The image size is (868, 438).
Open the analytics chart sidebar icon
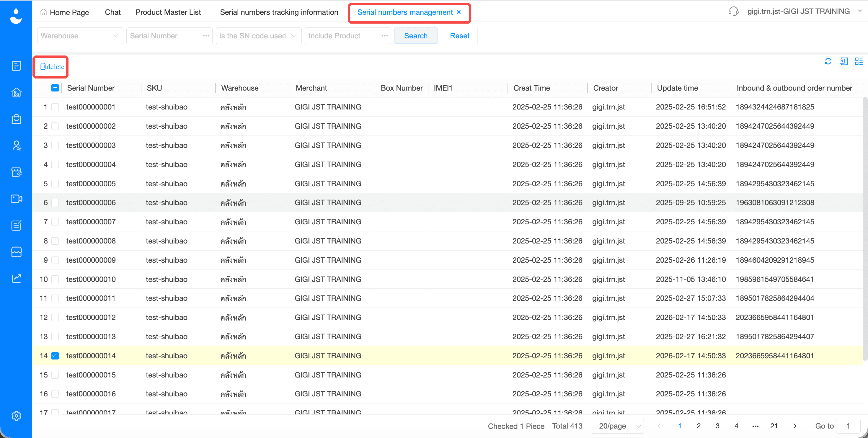coord(16,278)
